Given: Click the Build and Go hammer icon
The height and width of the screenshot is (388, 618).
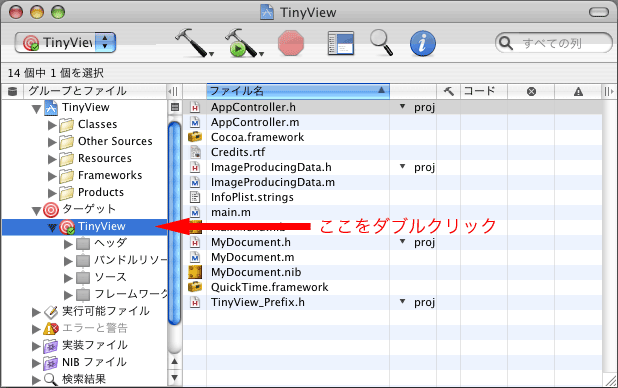Looking at the screenshot, I should pyautogui.click(x=240, y=42).
